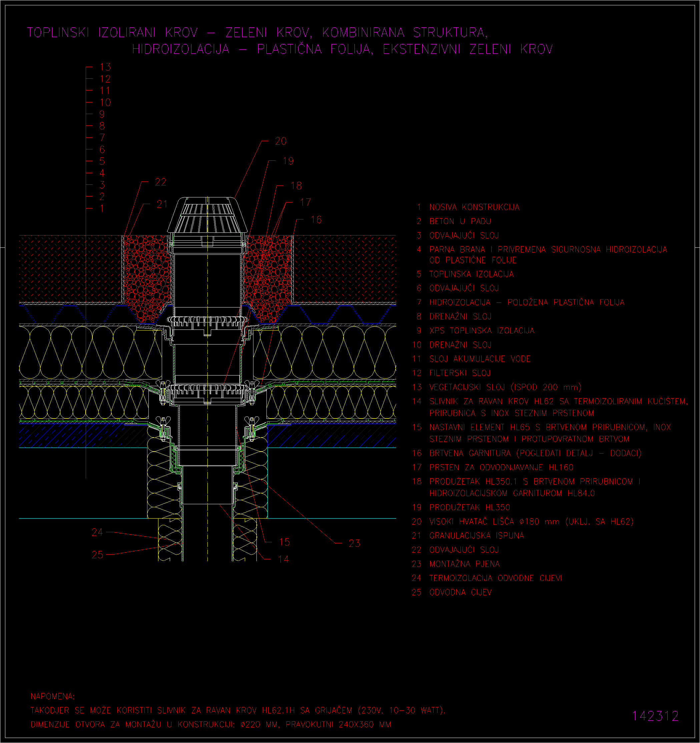The height and width of the screenshot is (743, 700).
Task: Click legend continuation 'OD PLASTIČNE FOLIJE'
Action: click(473, 260)
